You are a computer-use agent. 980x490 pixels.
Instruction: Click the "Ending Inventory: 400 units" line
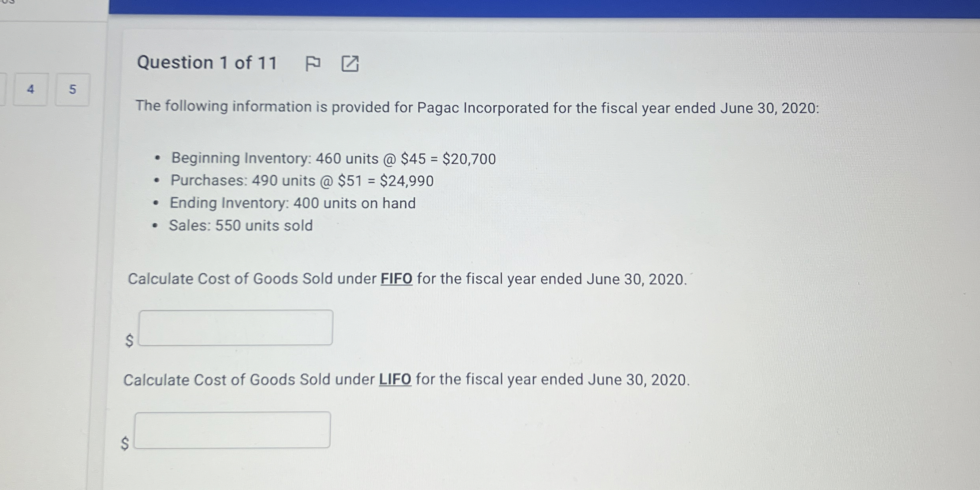click(x=292, y=203)
